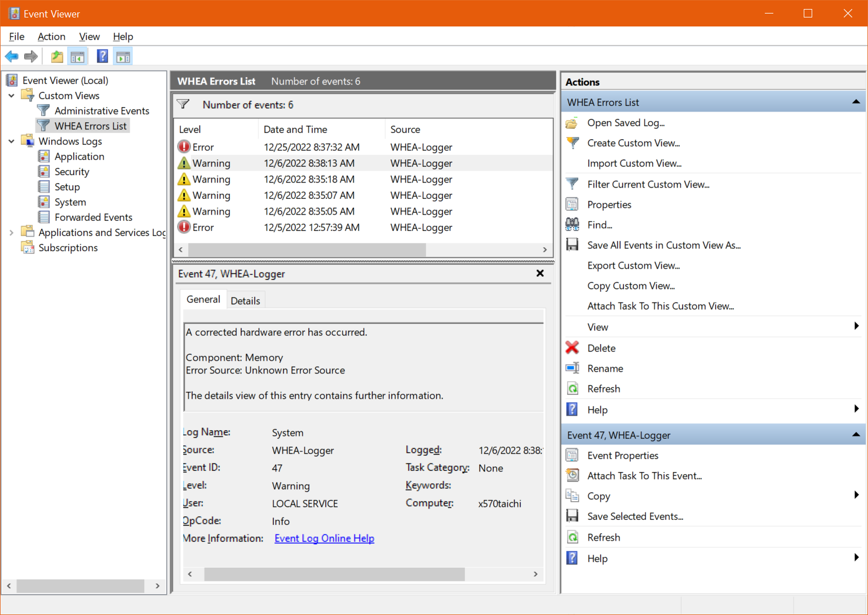Screen dimensions: 868x615
Task: Click Import Custom View action
Action: pyautogui.click(x=634, y=163)
